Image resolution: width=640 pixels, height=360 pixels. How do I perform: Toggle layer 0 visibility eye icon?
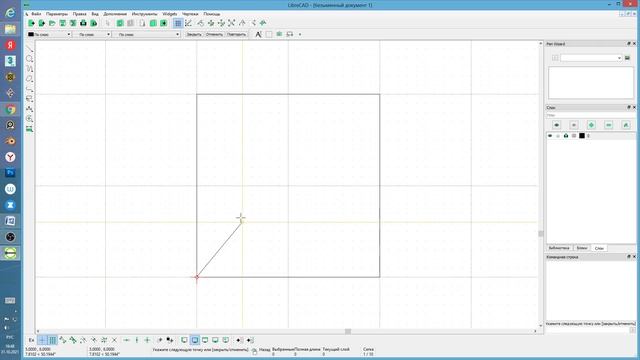[550, 136]
